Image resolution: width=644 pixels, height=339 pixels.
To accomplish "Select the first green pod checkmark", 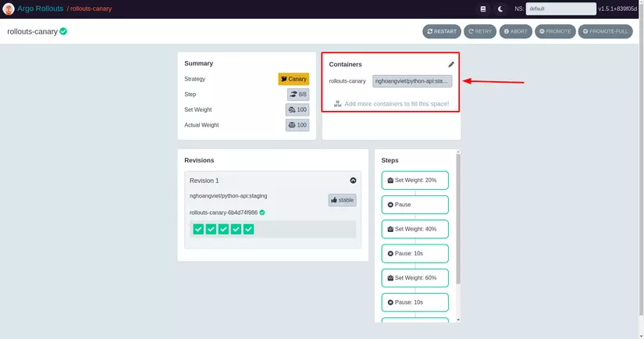I will [198, 229].
